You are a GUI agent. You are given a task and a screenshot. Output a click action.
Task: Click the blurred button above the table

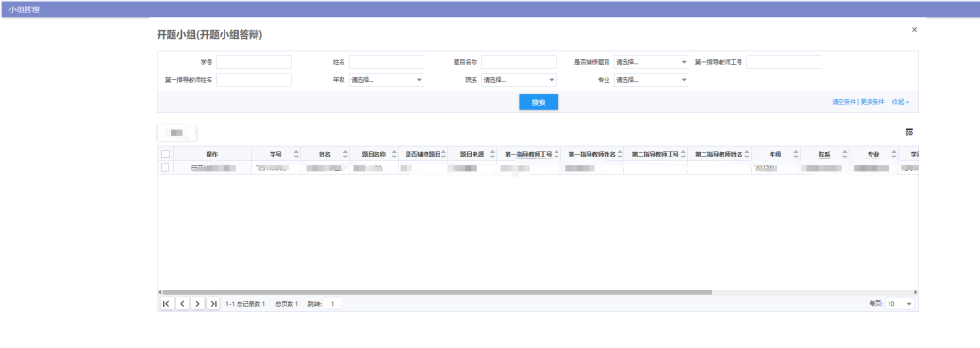tap(176, 132)
